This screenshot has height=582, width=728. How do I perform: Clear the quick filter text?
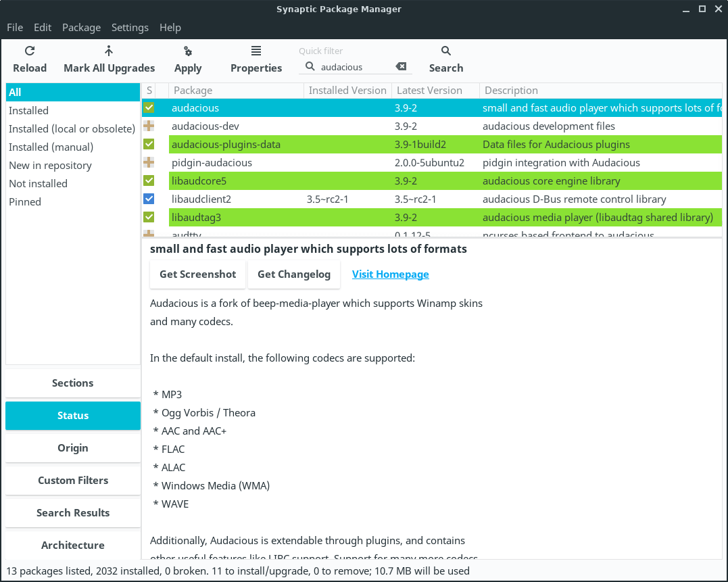[401, 67]
